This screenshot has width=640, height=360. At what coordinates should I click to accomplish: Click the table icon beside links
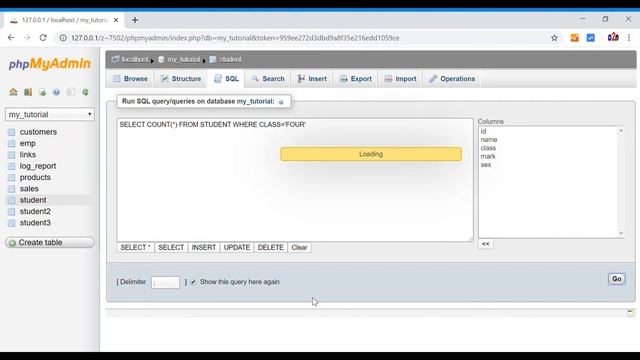click(x=11, y=155)
